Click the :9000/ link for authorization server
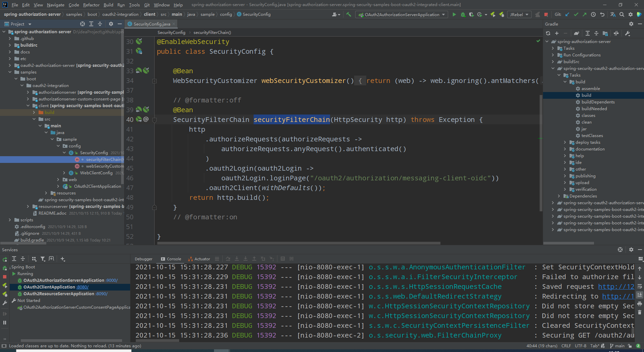Image resolution: width=644 pixels, height=352 pixels. (x=112, y=280)
